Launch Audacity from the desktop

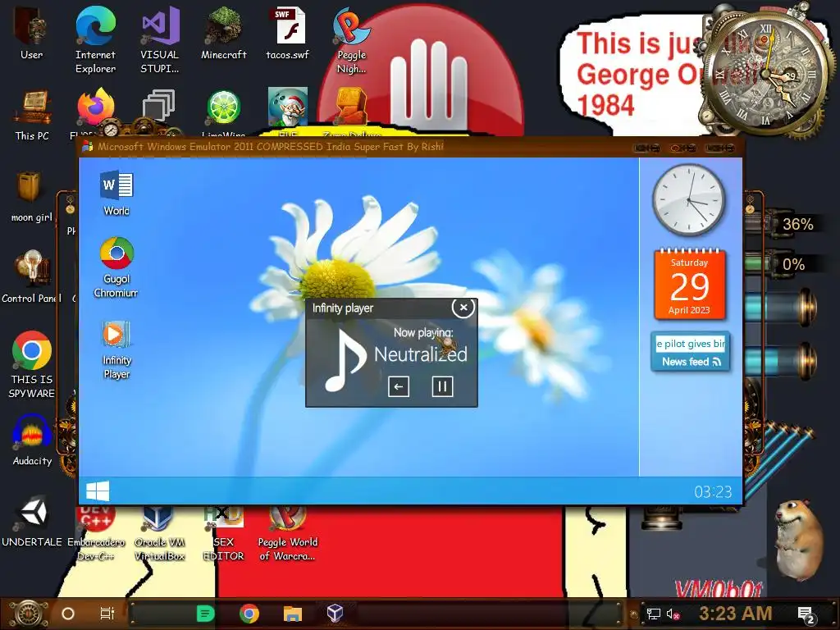[32, 440]
